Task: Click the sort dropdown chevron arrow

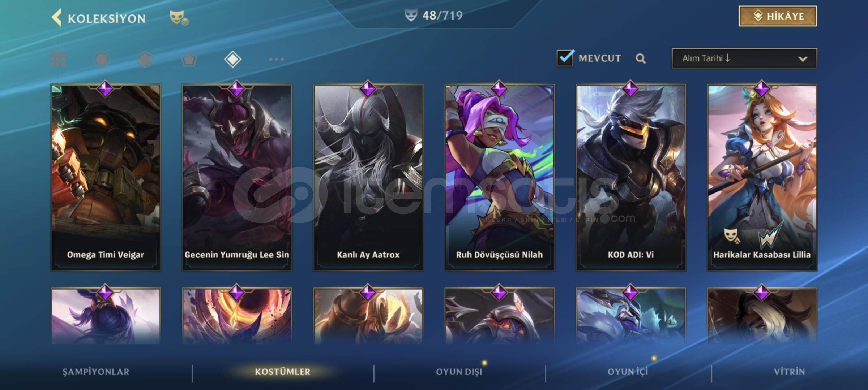Action: tap(803, 59)
